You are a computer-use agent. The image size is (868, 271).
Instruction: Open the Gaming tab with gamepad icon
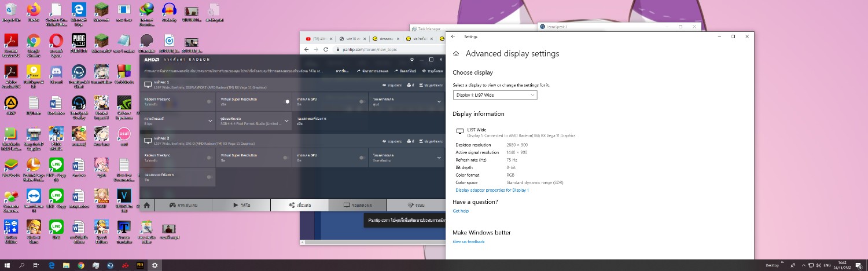point(183,205)
